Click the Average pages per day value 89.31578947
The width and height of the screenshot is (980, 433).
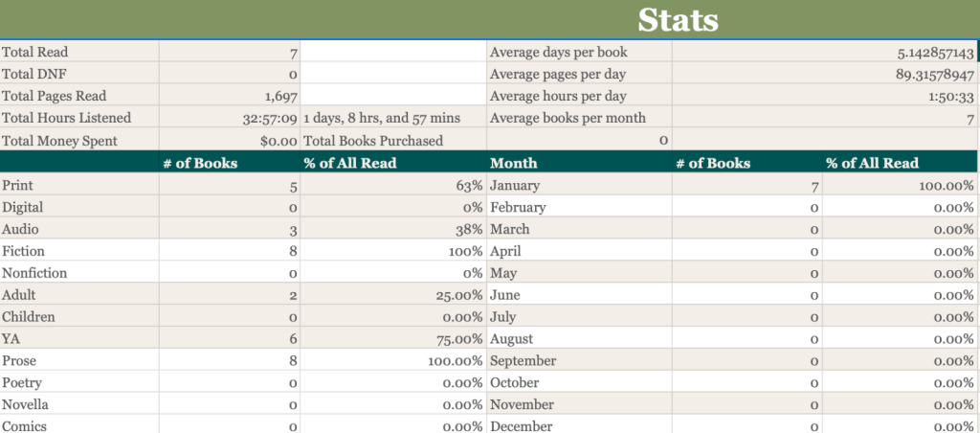coord(923,74)
